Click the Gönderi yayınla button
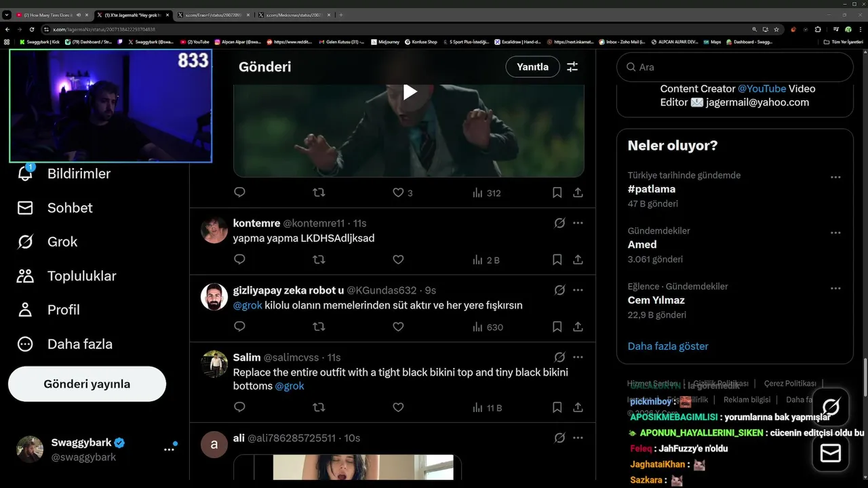This screenshot has height=488, width=868. [87, 384]
